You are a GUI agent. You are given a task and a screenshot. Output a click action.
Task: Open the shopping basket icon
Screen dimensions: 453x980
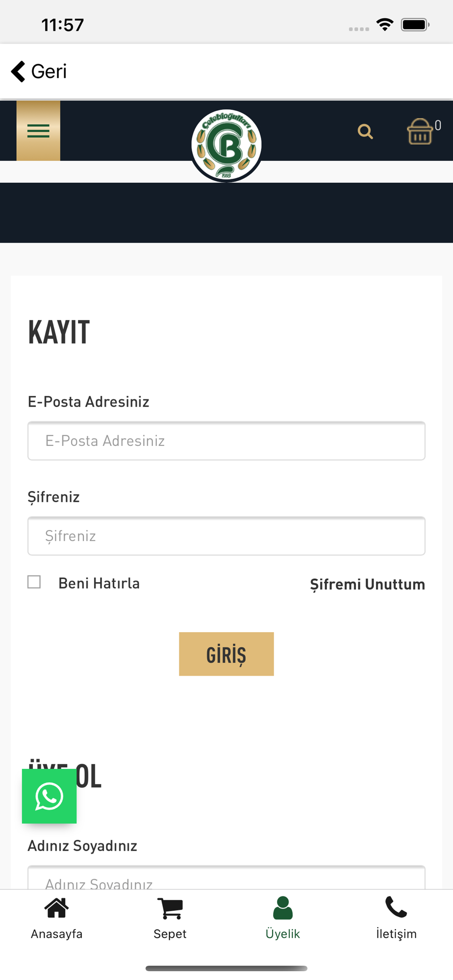click(x=420, y=131)
